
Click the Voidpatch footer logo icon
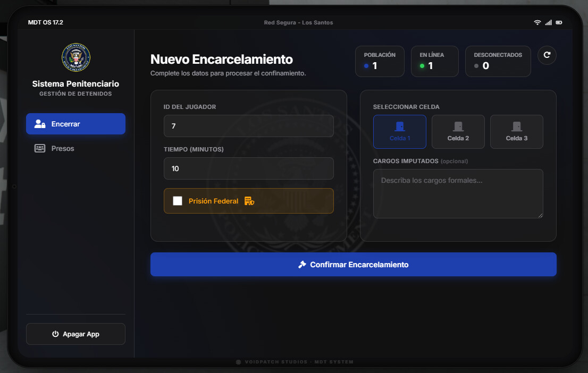(239, 362)
